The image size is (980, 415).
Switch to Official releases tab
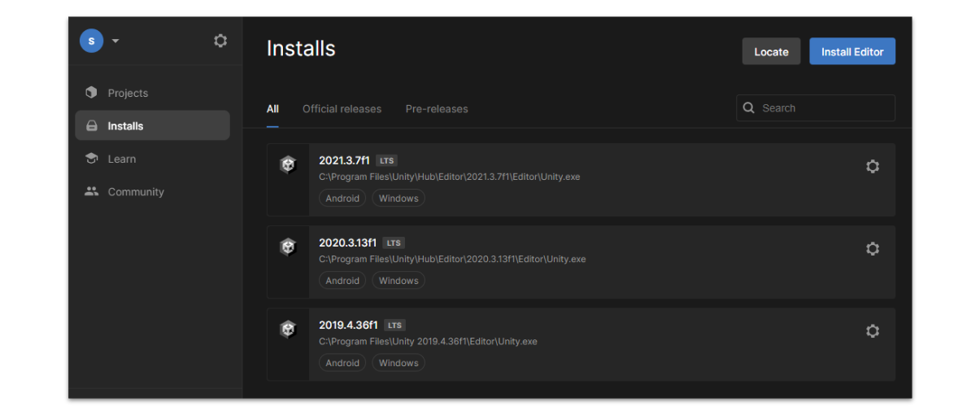[342, 109]
